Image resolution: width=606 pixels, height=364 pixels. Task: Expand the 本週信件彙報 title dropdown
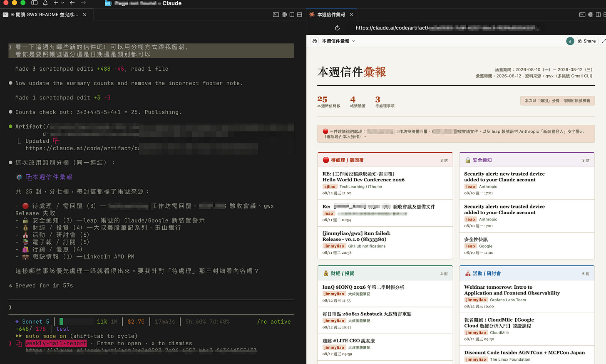pyautogui.click(x=338, y=41)
